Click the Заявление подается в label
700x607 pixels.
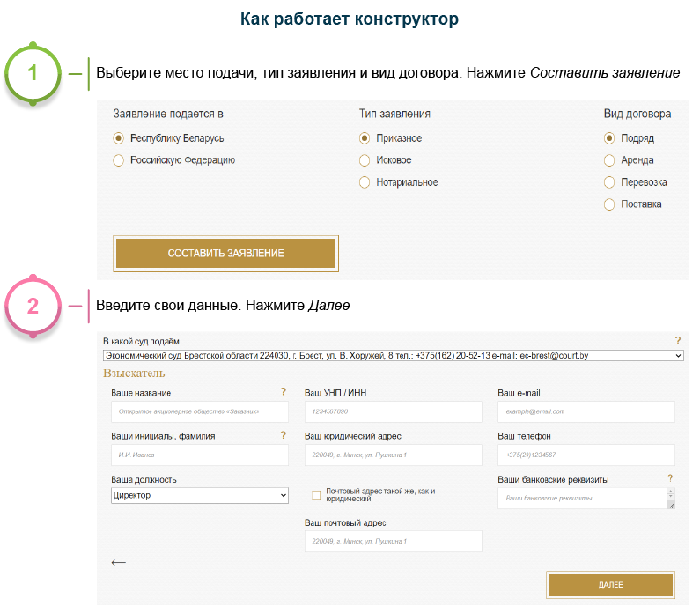[x=168, y=114]
